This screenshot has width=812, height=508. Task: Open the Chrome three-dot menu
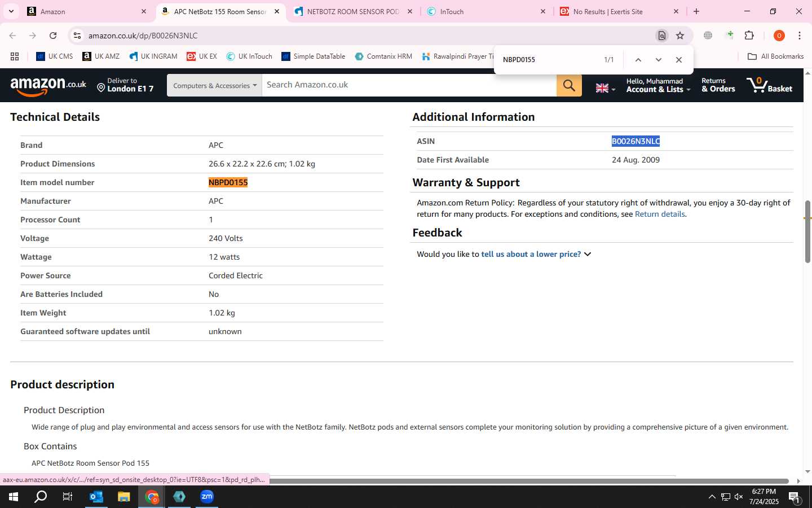coord(800,36)
